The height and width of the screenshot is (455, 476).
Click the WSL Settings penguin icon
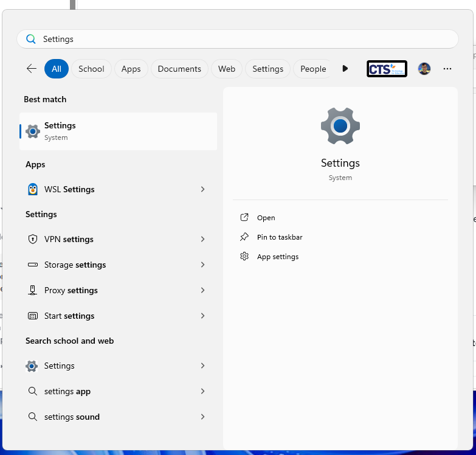(x=33, y=189)
